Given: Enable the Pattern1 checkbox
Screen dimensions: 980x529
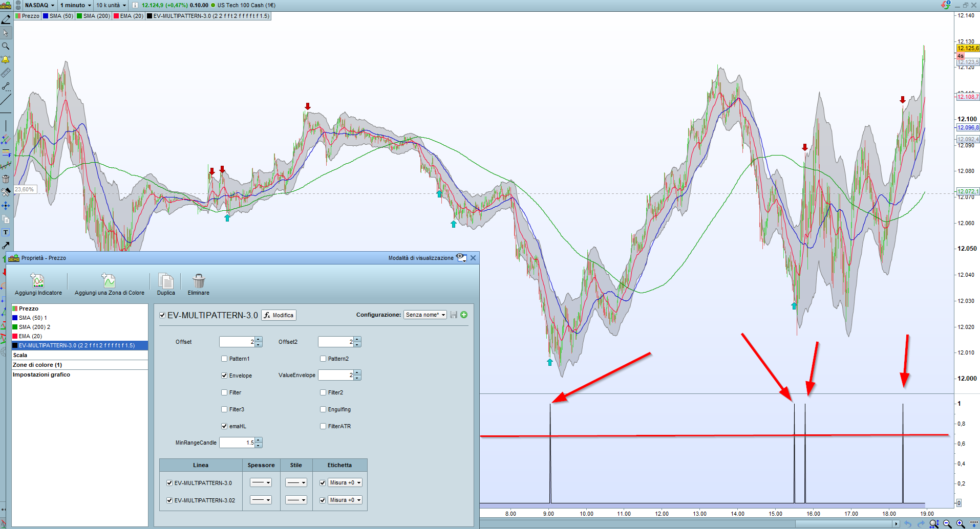Looking at the screenshot, I should point(224,359).
